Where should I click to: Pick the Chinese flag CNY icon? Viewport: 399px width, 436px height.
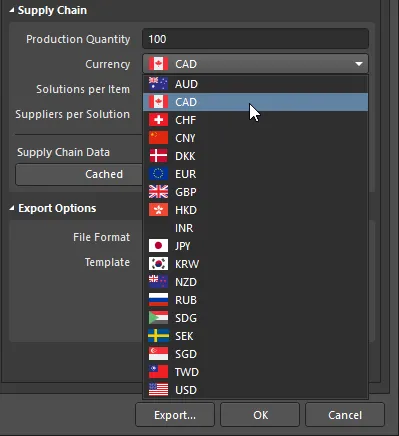(x=158, y=138)
